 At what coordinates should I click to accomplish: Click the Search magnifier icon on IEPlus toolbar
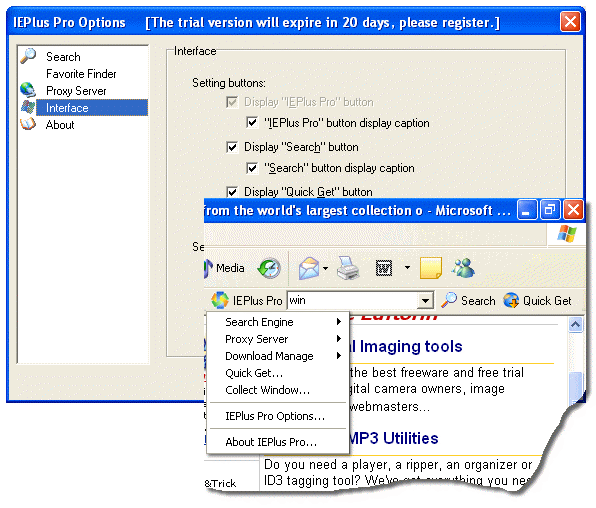tap(449, 300)
